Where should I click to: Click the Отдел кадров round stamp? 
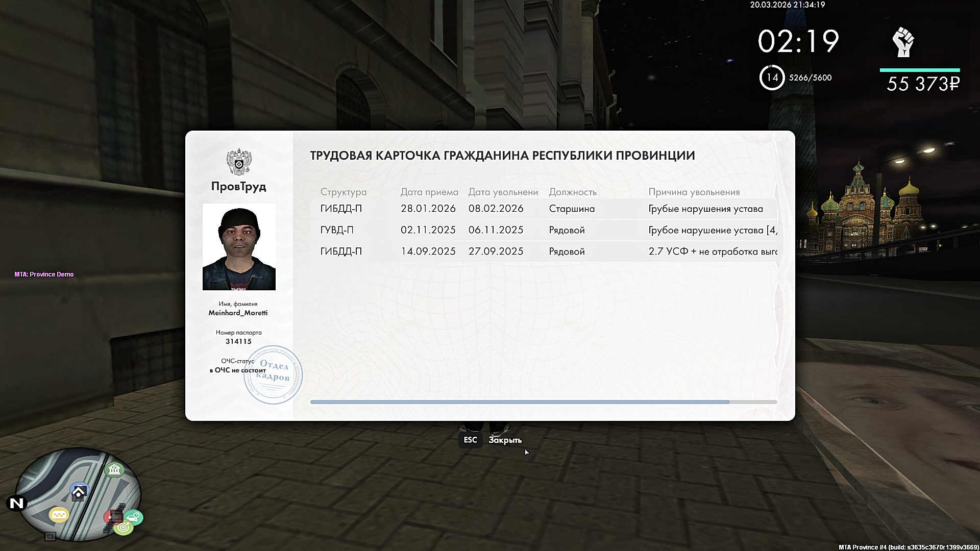coord(273,374)
